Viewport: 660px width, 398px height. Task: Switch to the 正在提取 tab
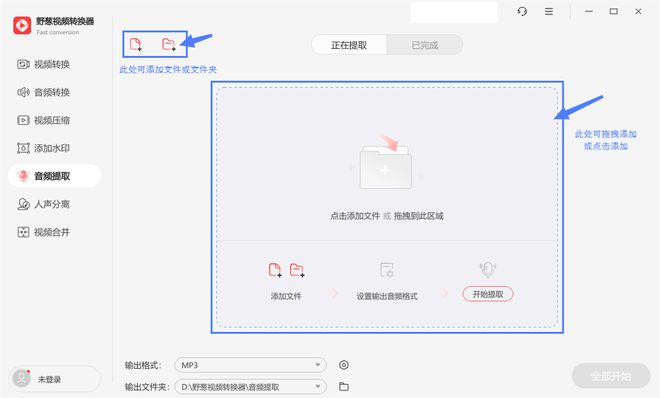pyautogui.click(x=349, y=45)
